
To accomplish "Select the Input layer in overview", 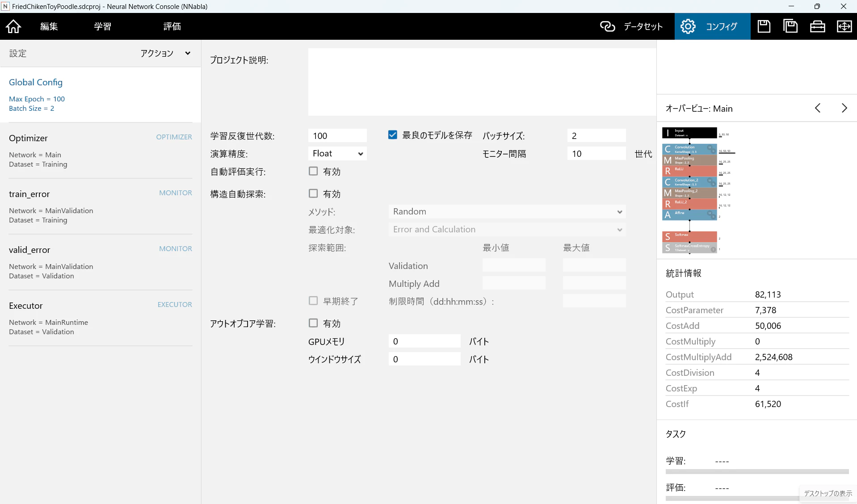I will click(689, 133).
